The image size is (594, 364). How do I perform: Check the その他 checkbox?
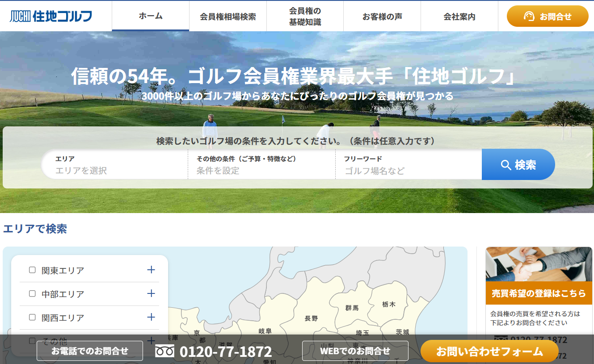(32, 341)
